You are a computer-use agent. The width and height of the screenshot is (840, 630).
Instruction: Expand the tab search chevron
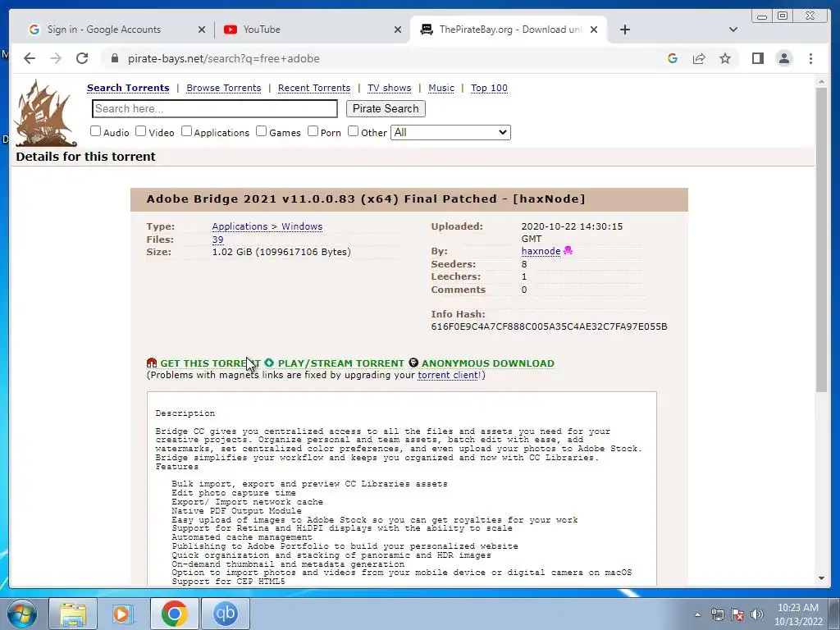click(733, 30)
